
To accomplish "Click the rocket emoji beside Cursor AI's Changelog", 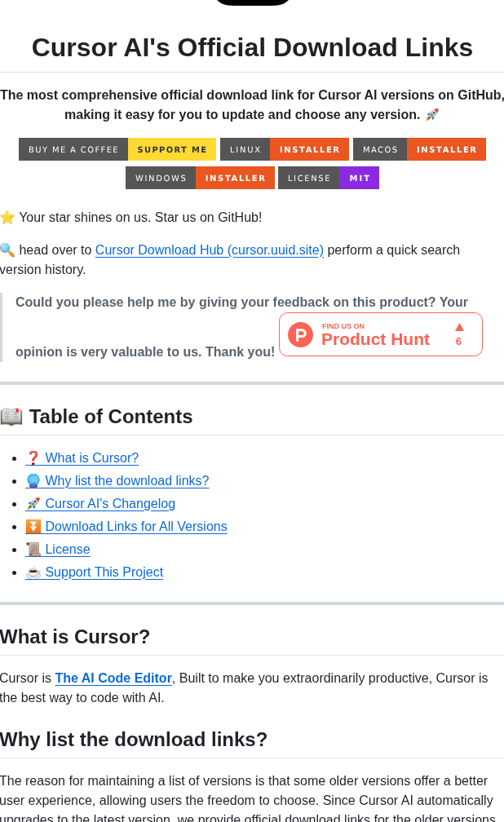I will pos(35,503).
